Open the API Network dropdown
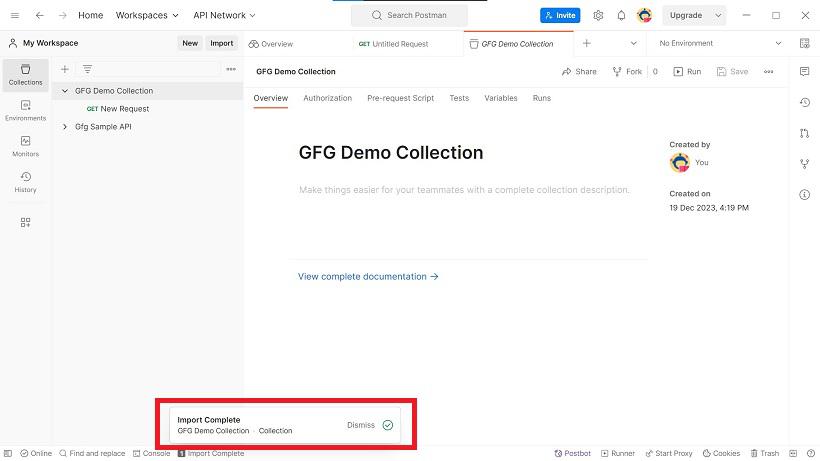This screenshot has height=461, width=820. tap(224, 15)
